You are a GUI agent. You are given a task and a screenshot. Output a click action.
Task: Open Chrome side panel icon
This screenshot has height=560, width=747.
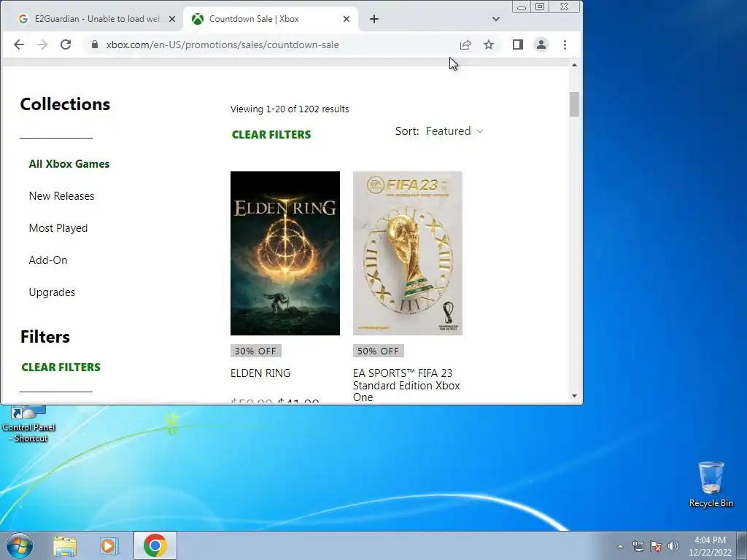tap(518, 44)
